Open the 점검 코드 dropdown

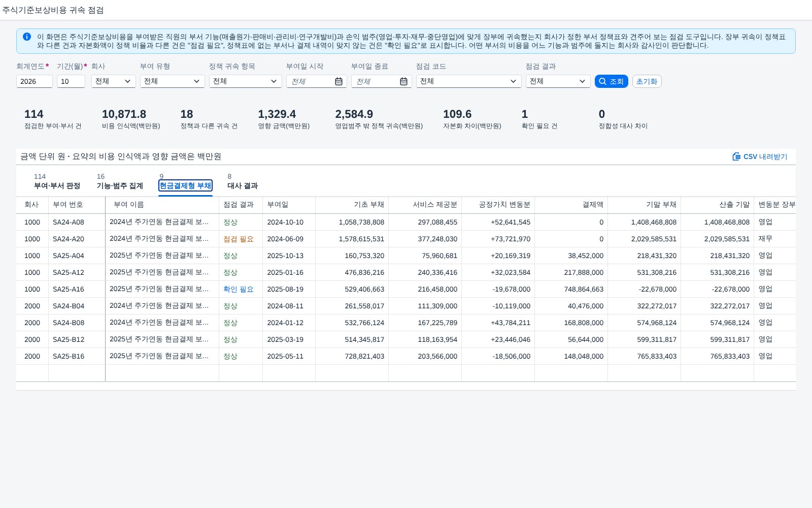pyautogui.click(x=469, y=81)
